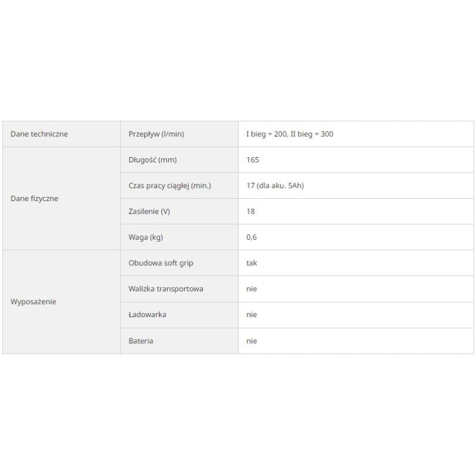Image resolution: width=476 pixels, height=476 pixels.
Task: Select the length value 165
Action: [253, 160]
